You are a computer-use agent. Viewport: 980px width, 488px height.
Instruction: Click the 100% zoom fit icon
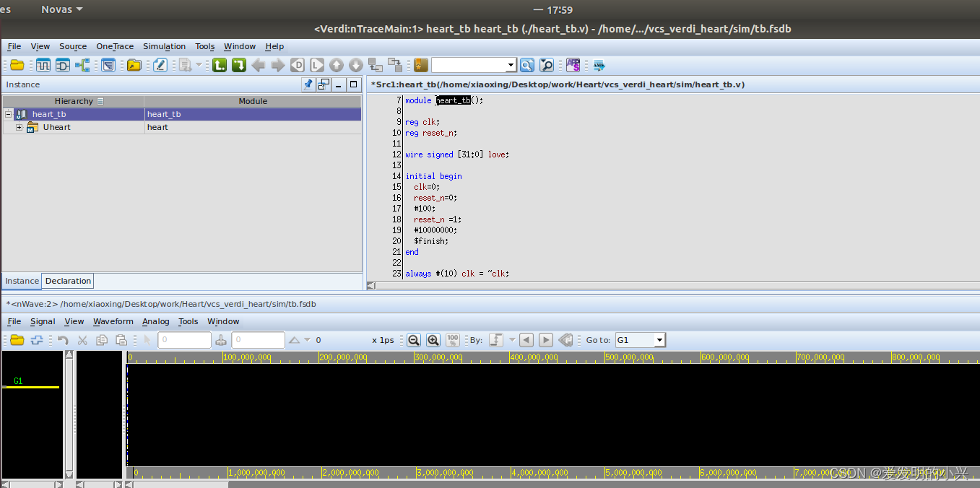(x=453, y=340)
